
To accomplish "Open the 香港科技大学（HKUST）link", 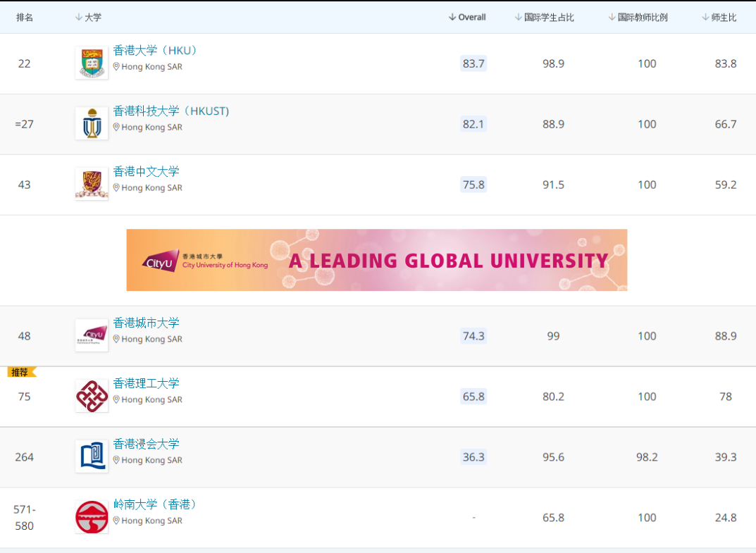I will 171,111.
